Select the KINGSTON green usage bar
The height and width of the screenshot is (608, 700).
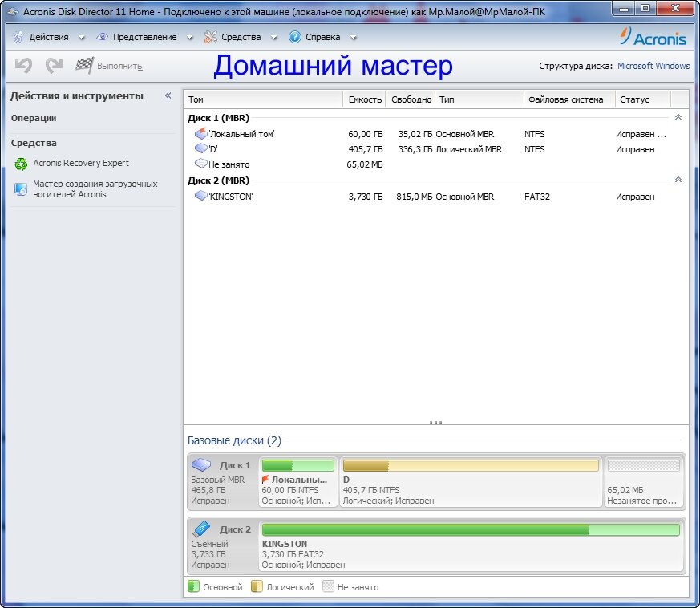coord(471,530)
